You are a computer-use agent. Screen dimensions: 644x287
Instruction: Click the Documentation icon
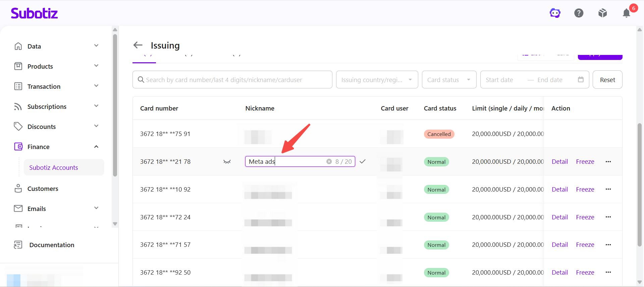point(18,245)
